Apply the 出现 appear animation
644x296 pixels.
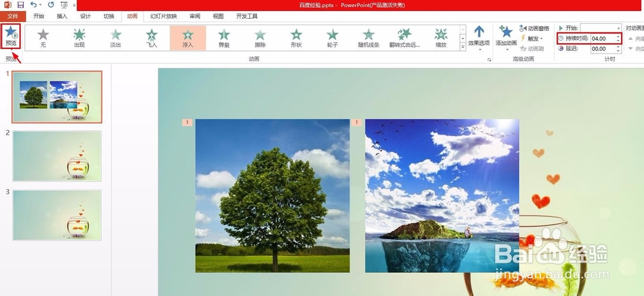(79, 38)
